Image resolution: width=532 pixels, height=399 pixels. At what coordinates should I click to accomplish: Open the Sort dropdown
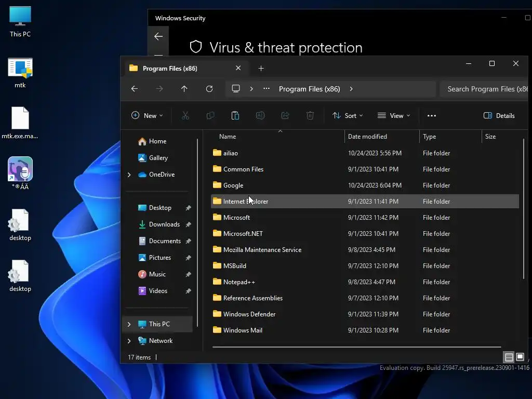(x=348, y=116)
